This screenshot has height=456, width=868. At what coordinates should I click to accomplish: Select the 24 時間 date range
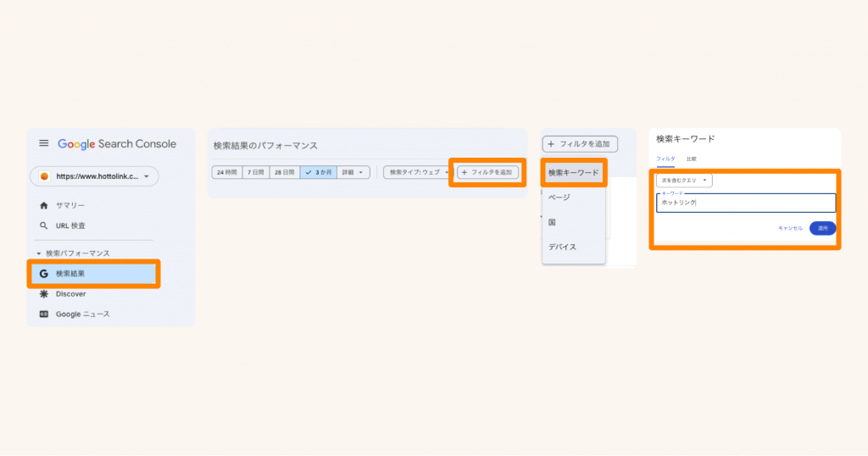pyautogui.click(x=226, y=172)
